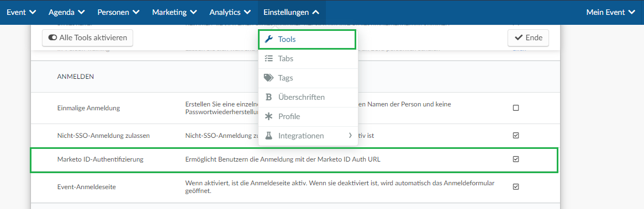The image size is (644, 209).
Task: Uncheck Nicht-SSO-Anmeldung zulassen checkbox
Action: [x=516, y=136]
